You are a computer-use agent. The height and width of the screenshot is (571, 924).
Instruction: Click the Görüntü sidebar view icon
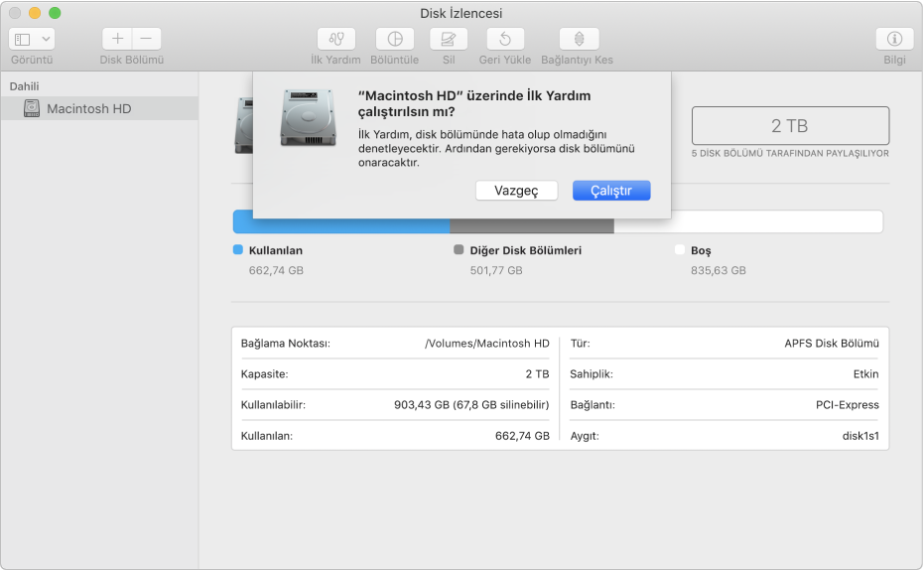click(23, 40)
